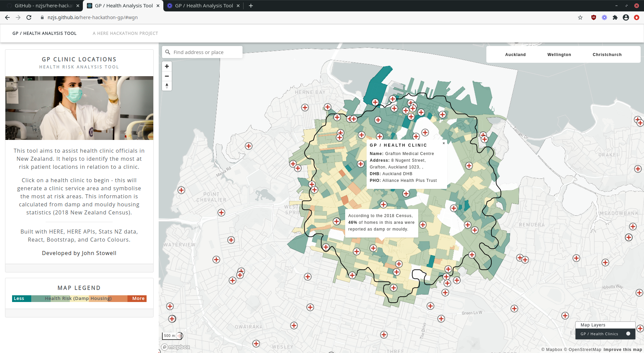Open the Improve this map link
Image resolution: width=644 pixels, height=353 pixels.
pyautogui.click(x=623, y=350)
